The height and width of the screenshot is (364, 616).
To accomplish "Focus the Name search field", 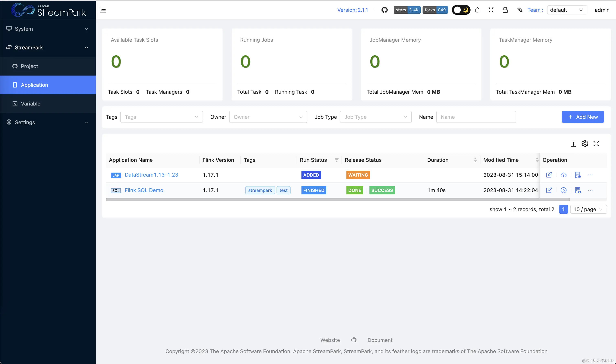I will [476, 117].
